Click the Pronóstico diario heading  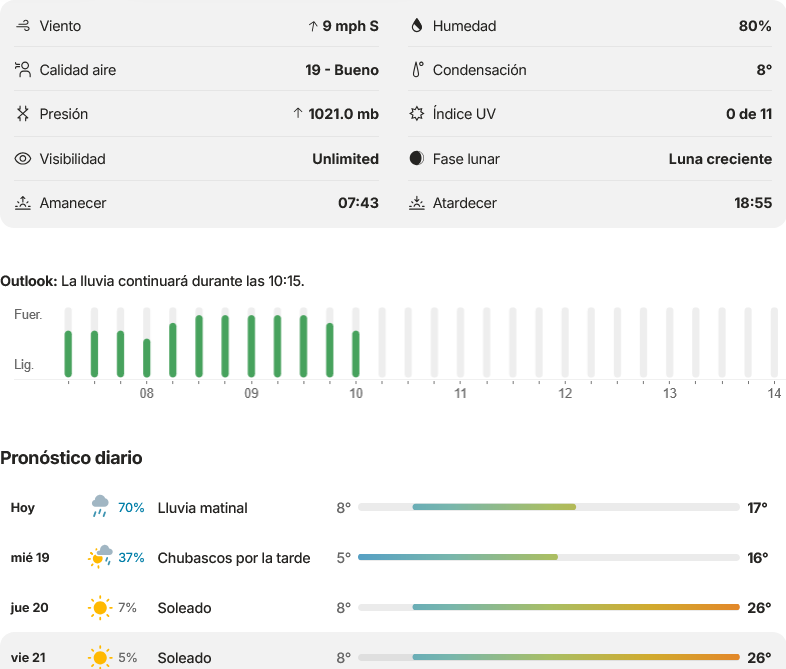coord(71,458)
